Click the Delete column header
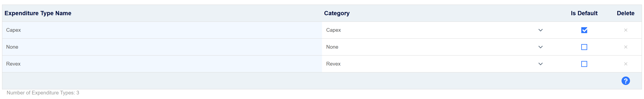Image resolution: width=644 pixels, height=99 pixels. click(x=625, y=13)
